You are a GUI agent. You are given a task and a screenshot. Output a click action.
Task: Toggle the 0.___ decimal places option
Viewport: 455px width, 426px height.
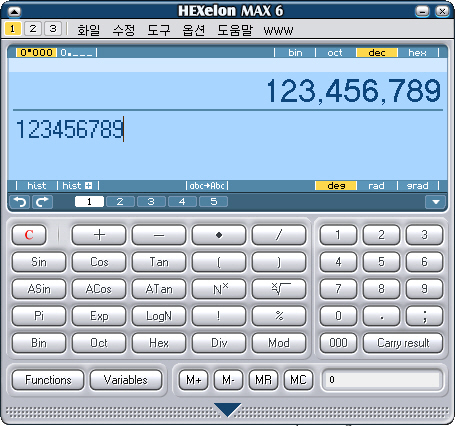click(x=77, y=53)
